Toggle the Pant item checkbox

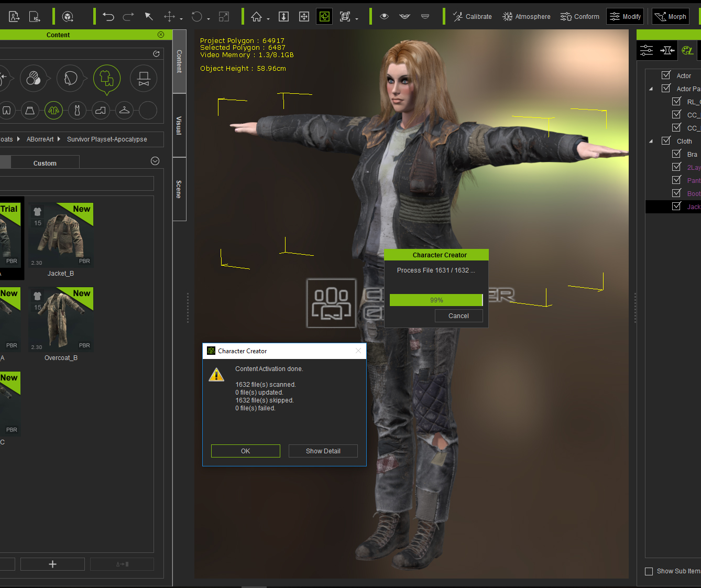pos(676,180)
